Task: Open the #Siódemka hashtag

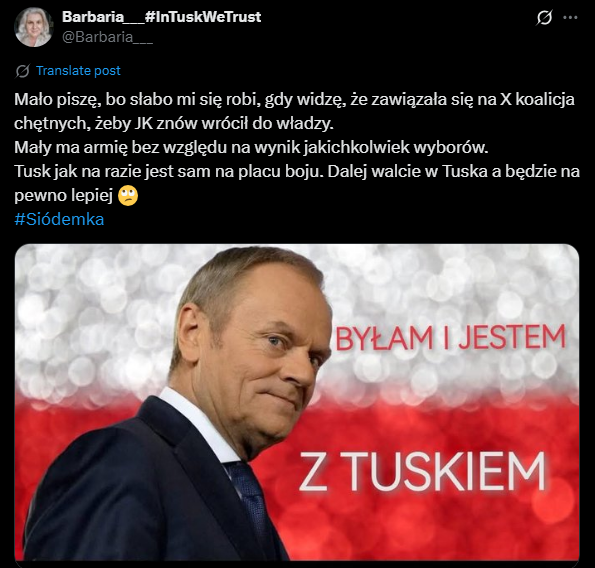Action: tap(59, 219)
